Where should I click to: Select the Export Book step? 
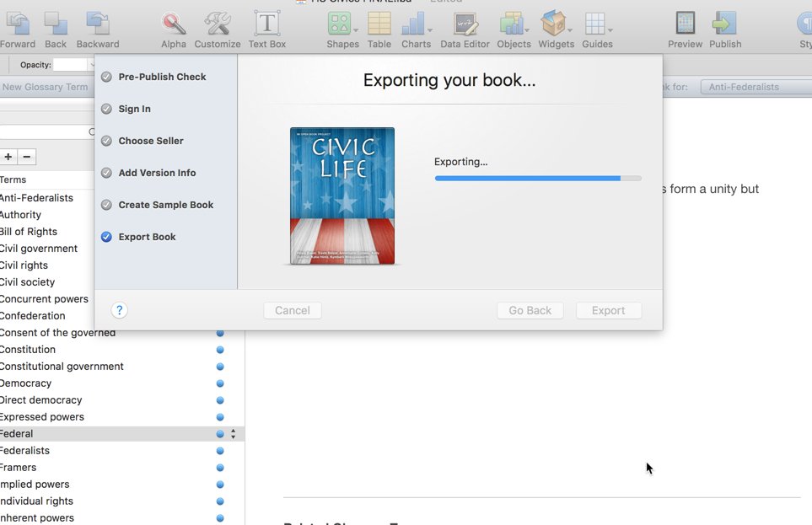point(147,237)
